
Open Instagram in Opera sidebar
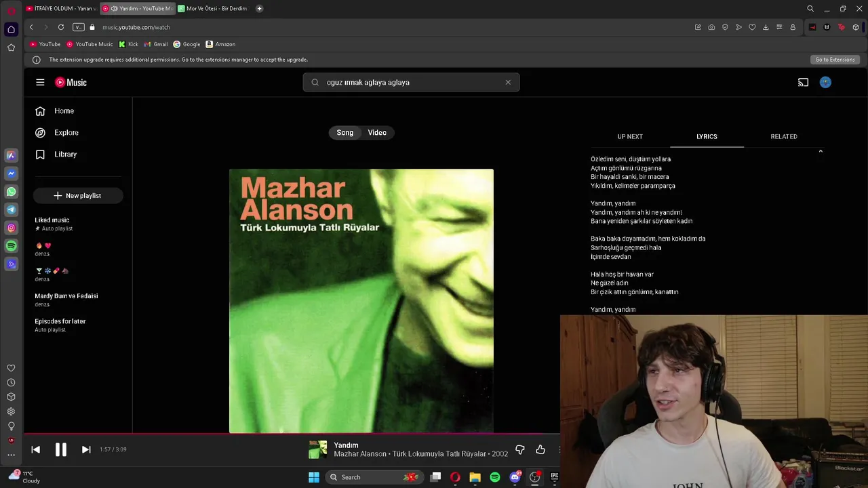(11, 228)
